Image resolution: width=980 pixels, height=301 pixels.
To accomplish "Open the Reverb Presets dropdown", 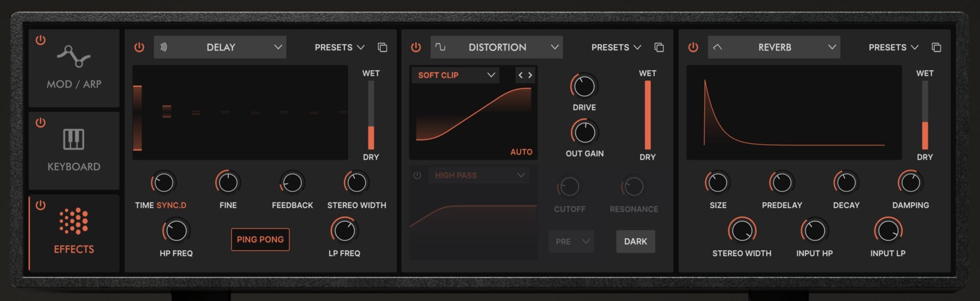I will pyautogui.click(x=893, y=48).
